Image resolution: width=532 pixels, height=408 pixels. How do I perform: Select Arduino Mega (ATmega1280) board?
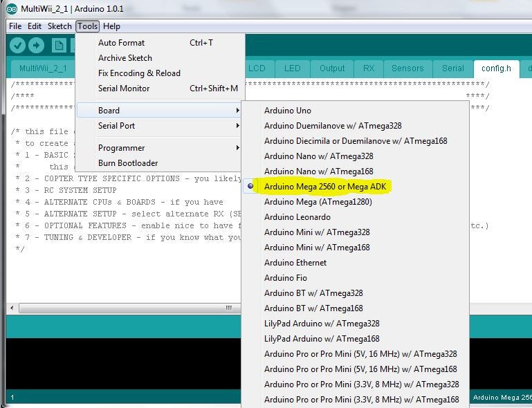356,202
